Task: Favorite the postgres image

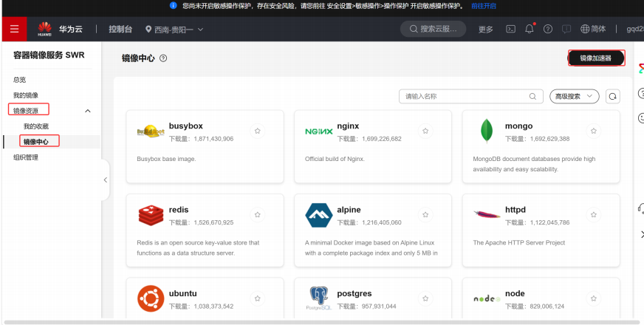Action: 425,298
